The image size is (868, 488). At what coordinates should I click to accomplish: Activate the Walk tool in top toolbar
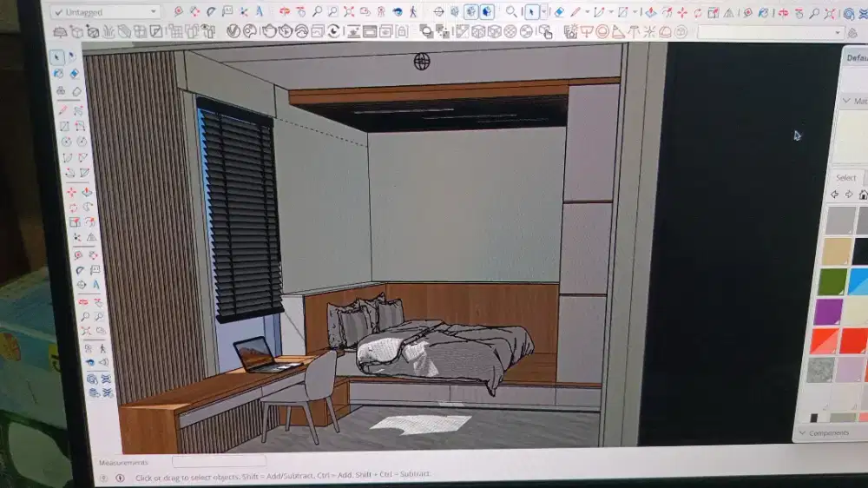[x=412, y=12]
